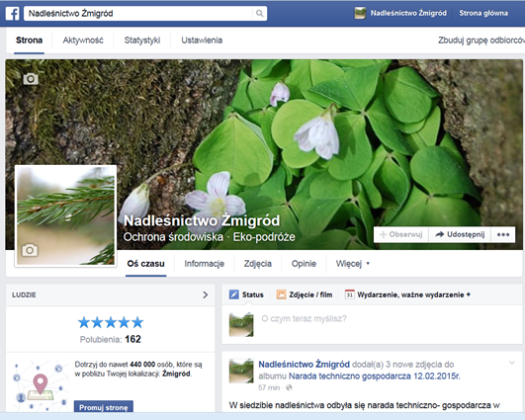Image resolution: width=525 pixels, height=420 pixels.
Task: Click the calendar event icon
Action: pyautogui.click(x=350, y=294)
